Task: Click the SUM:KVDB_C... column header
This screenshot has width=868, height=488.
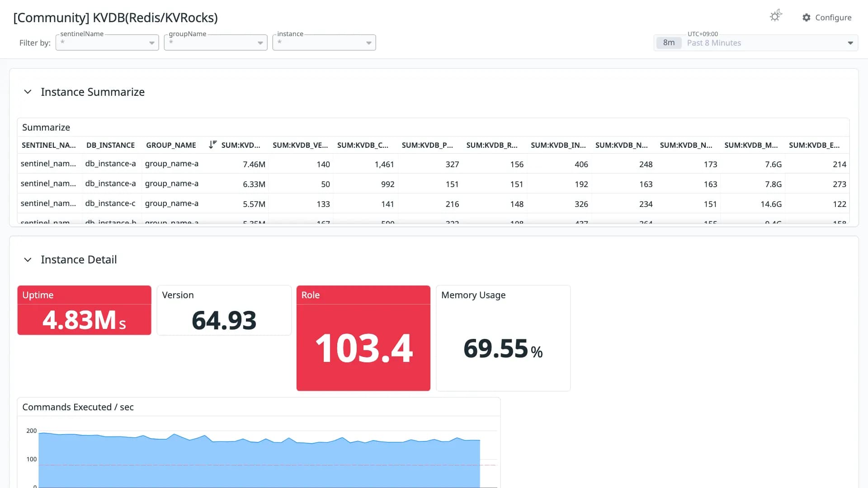Action: point(363,145)
